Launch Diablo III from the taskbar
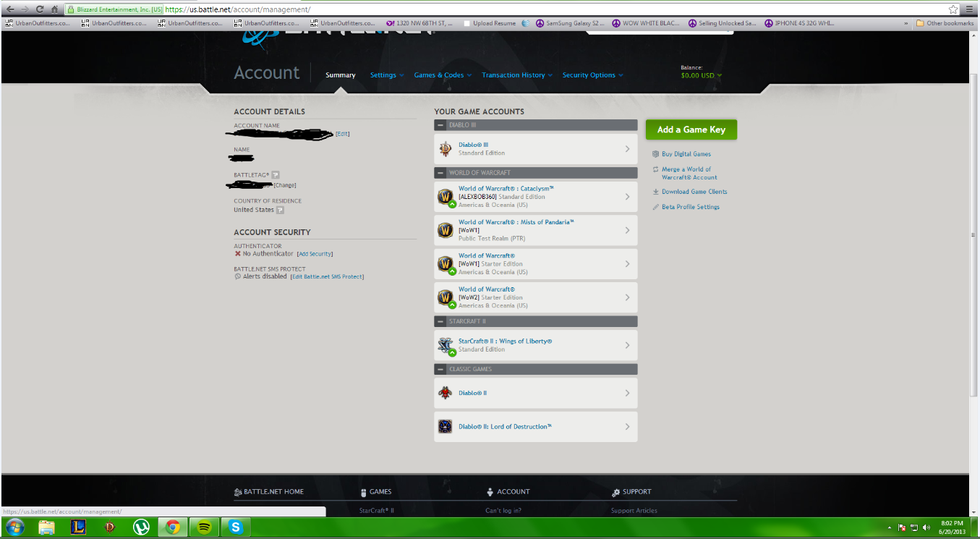980x539 pixels. tap(109, 527)
